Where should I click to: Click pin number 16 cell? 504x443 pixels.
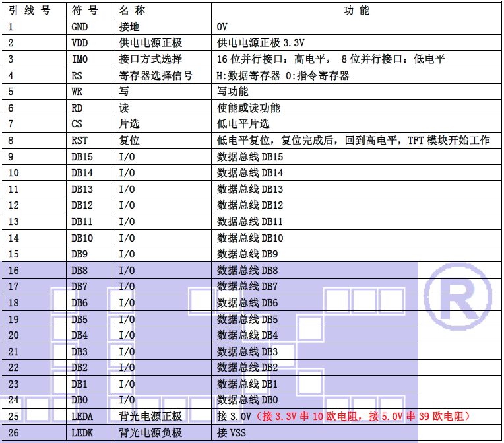tap(14, 270)
